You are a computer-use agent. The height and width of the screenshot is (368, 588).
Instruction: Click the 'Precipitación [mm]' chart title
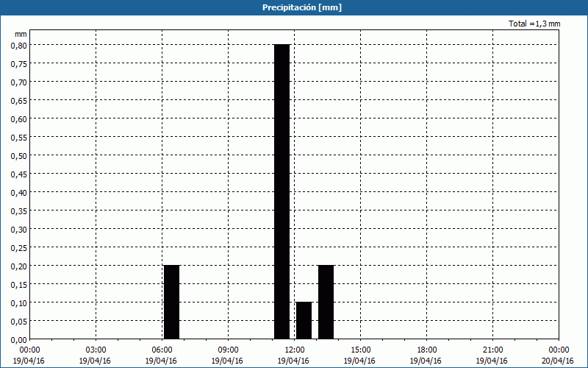tap(302, 7)
